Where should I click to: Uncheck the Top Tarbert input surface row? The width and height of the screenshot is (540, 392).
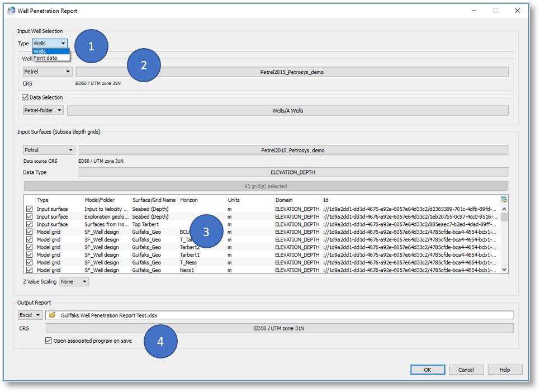[29, 224]
